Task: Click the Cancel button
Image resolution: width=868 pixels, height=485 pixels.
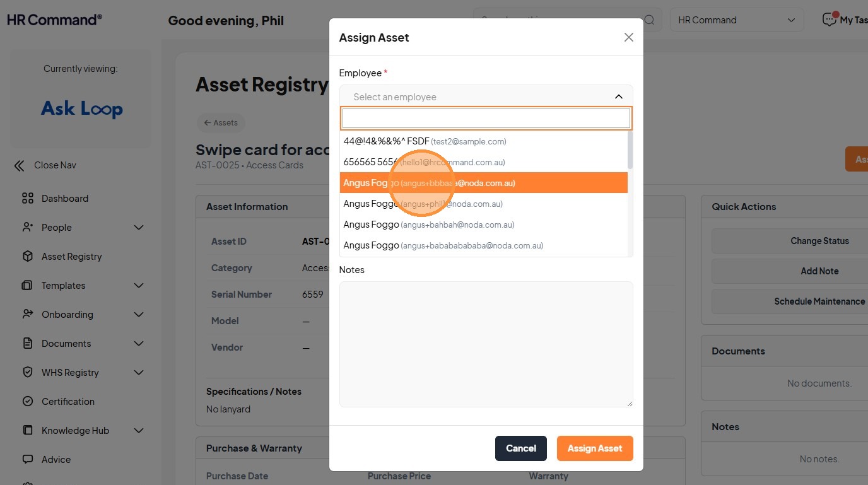Action: (520, 448)
